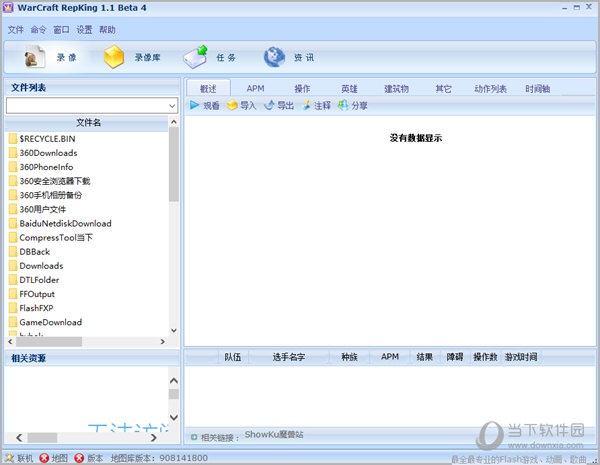Select the Downloads folder
This screenshot has width=600, height=465.
41,266
